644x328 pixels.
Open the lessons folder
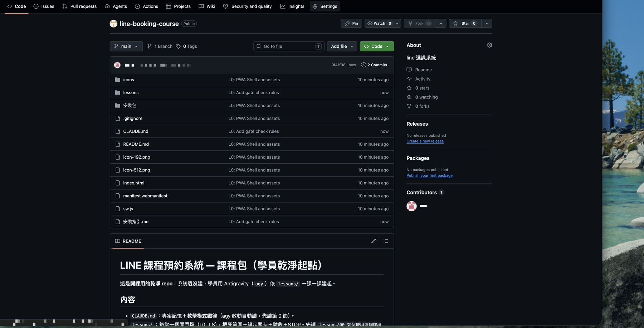click(131, 93)
